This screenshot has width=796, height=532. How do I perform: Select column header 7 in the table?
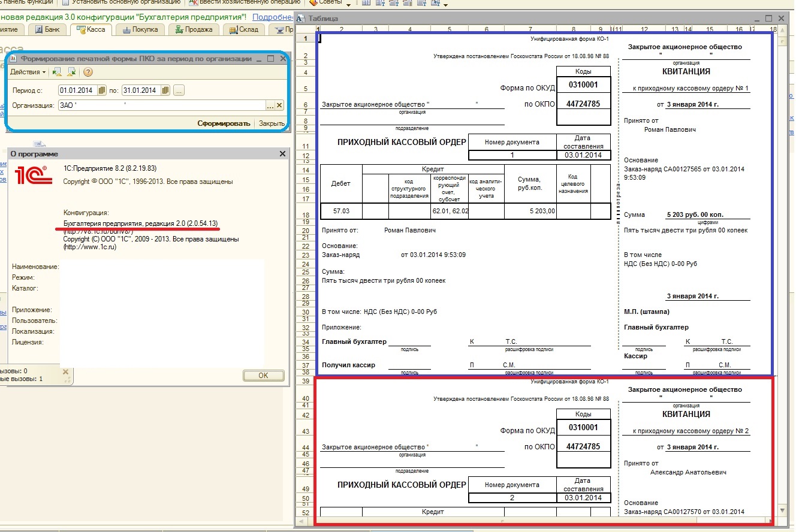(x=530, y=29)
